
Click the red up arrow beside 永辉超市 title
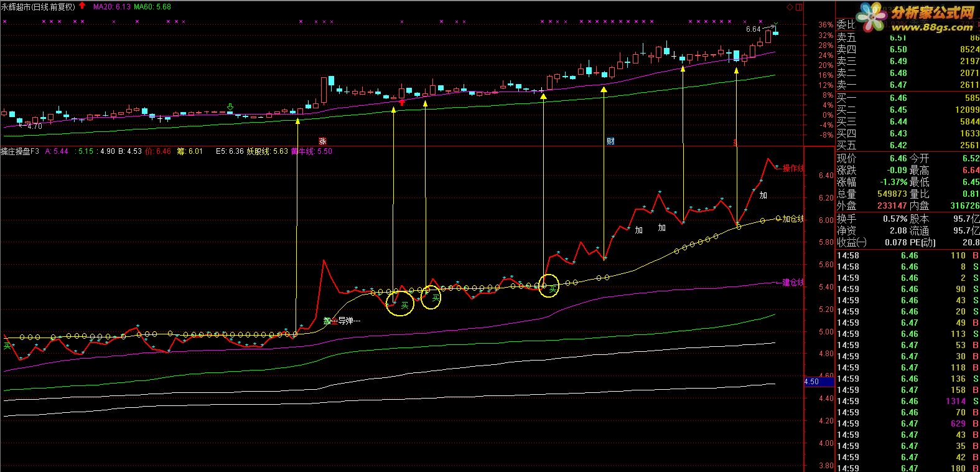point(82,6)
